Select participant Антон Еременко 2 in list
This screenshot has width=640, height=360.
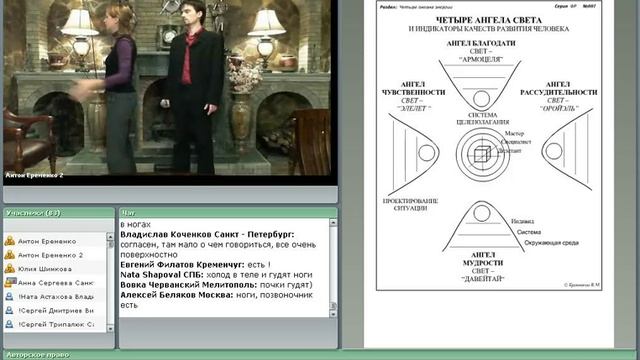(x=55, y=255)
